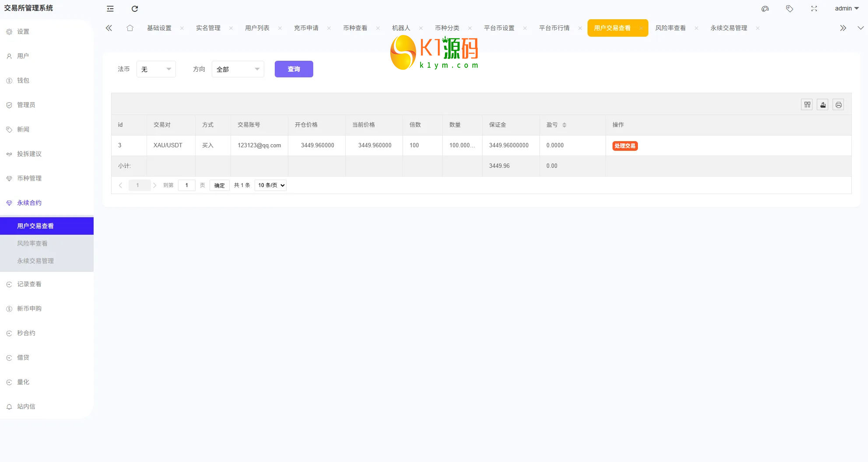Viewport: 868px width, 462px height.
Task: Expand the 新币申购 sidebar menu
Action: [x=47, y=309]
